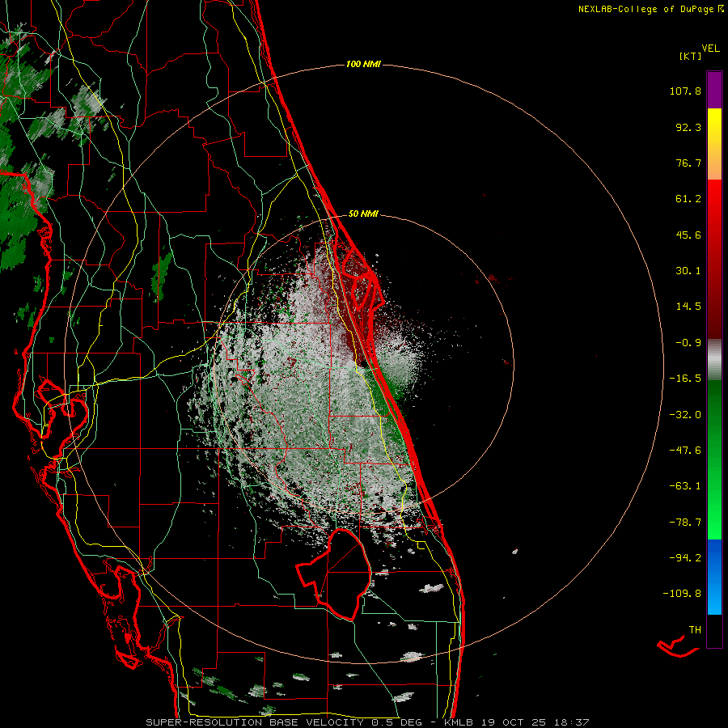
Task: Click the TH label below the color bar
Action: 695,630
